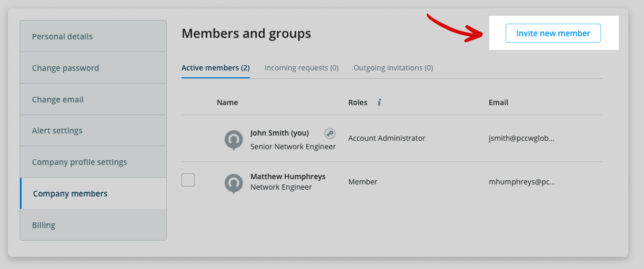644x269 pixels.
Task: Open the Roles info icon
Action: pos(379,102)
